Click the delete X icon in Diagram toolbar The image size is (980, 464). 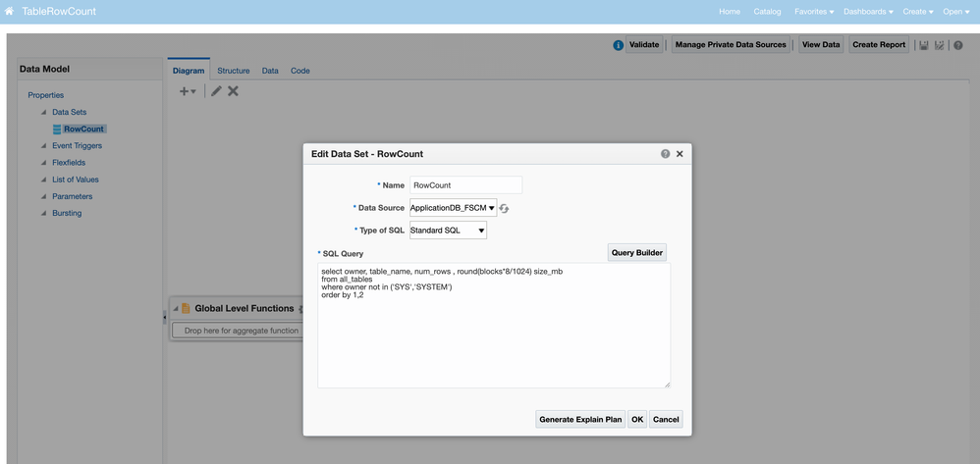tap(233, 91)
